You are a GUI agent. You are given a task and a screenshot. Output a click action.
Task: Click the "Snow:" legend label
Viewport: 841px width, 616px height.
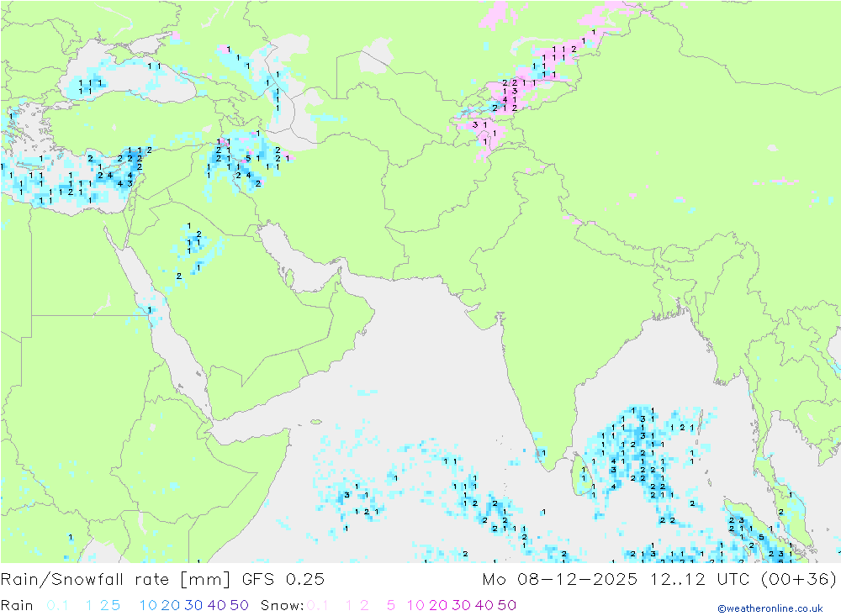pos(283,605)
